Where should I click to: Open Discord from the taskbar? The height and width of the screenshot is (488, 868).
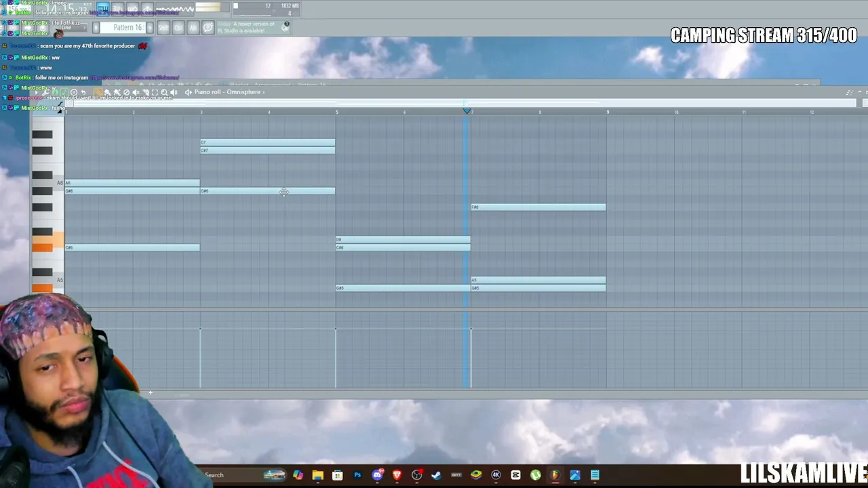tap(377, 475)
